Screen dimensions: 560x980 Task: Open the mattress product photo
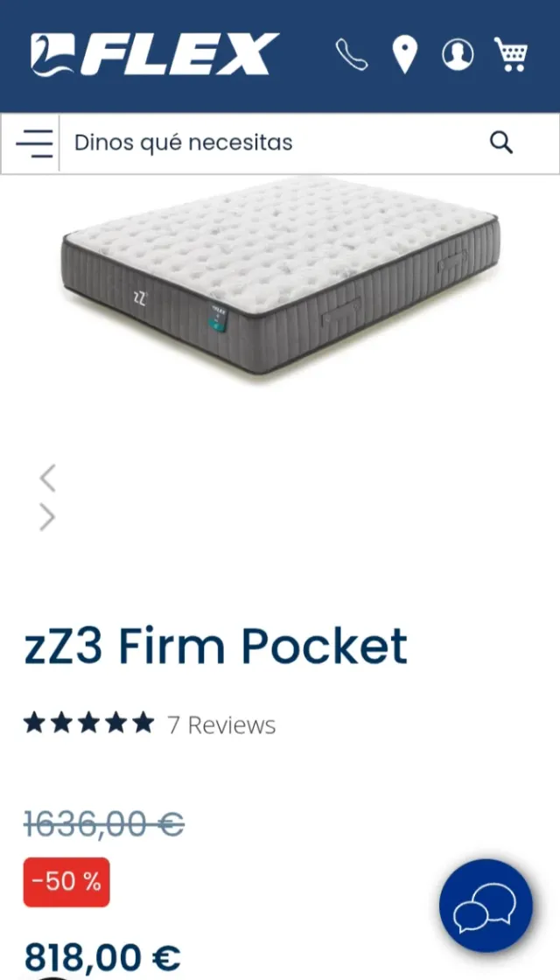[281, 275]
